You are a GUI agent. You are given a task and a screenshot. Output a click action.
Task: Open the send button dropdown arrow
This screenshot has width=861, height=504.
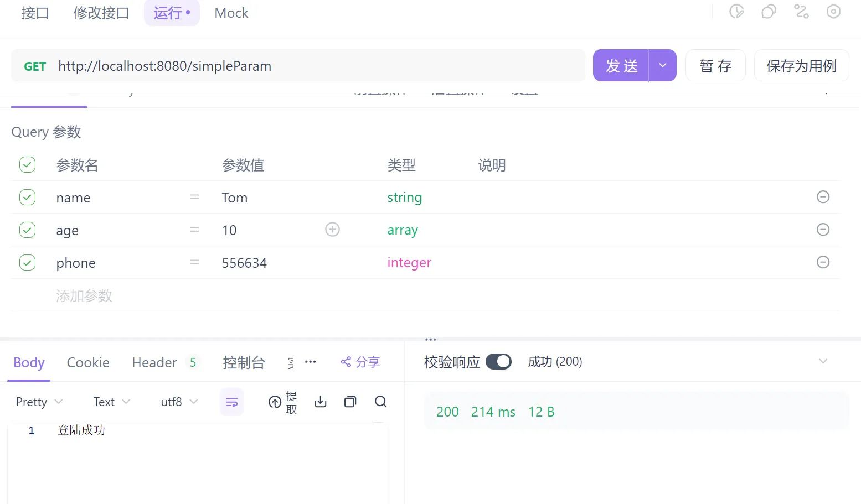coord(663,65)
